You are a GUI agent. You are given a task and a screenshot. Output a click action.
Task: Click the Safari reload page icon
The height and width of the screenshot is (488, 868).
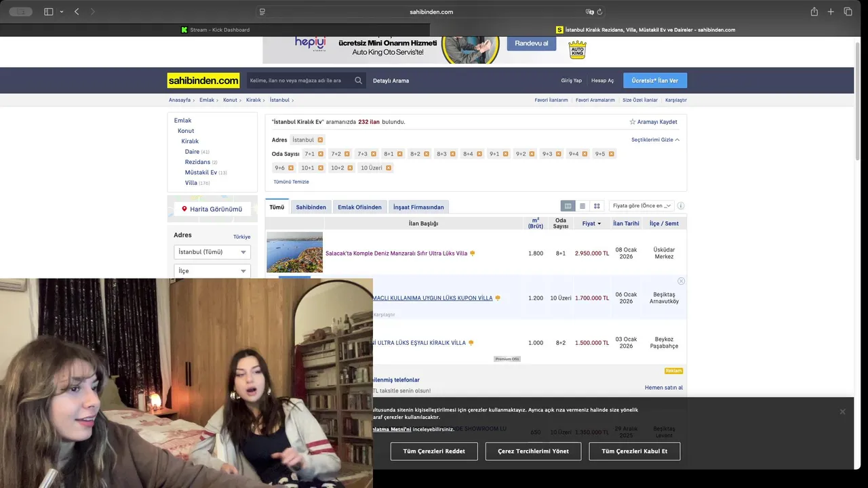(x=599, y=12)
